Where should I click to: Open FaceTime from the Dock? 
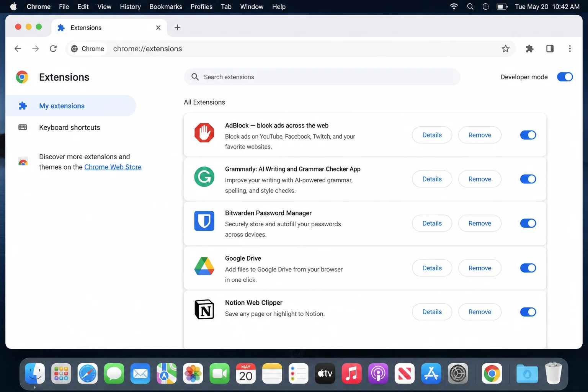tap(219, 374)
